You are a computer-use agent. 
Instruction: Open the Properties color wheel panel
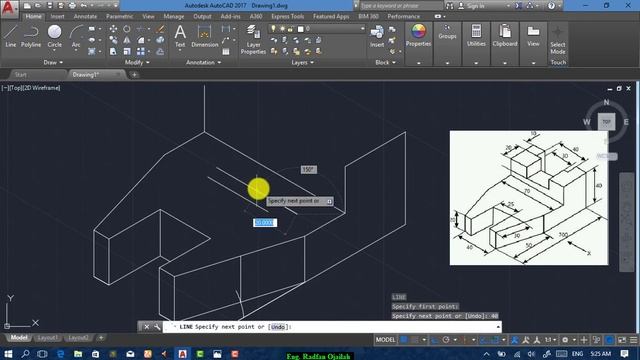[x=418, y=35]
